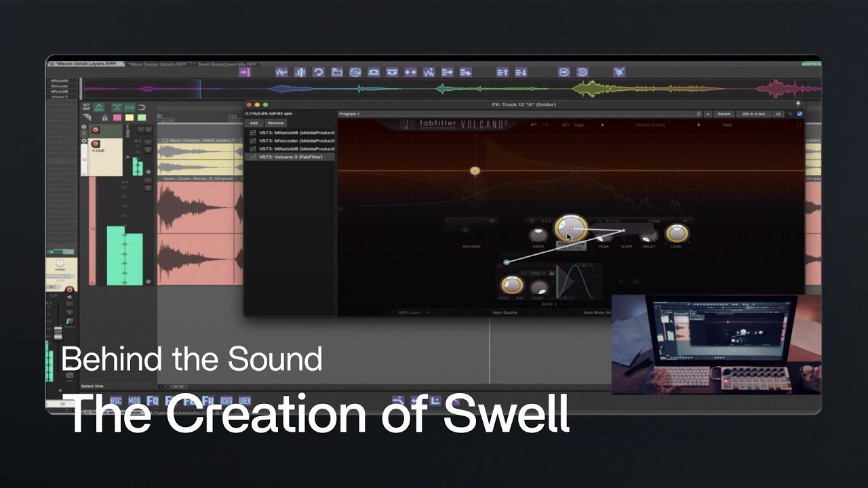The height and width of the screenshot is (488, 868).
Task: Open the Free mode dropdown in XLFO
Action: click(538, 273)
